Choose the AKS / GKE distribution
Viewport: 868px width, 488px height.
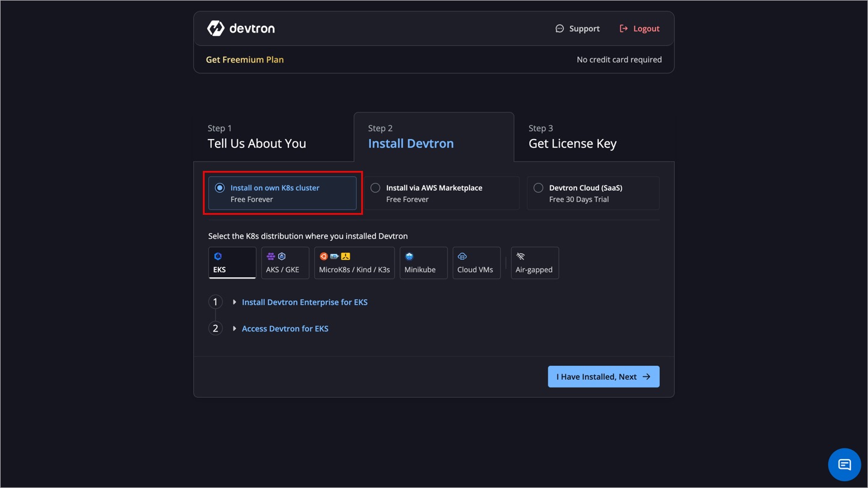(285, 263)
